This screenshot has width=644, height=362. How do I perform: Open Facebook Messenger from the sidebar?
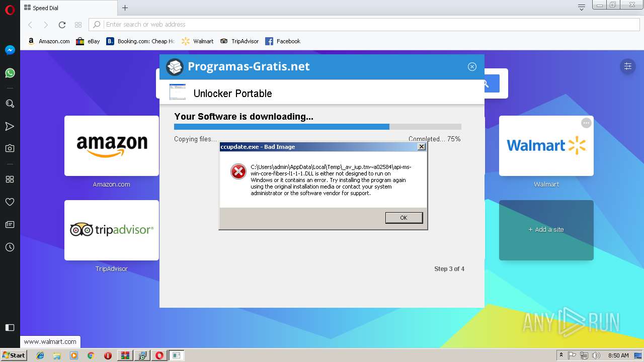[x=10, y=50]
